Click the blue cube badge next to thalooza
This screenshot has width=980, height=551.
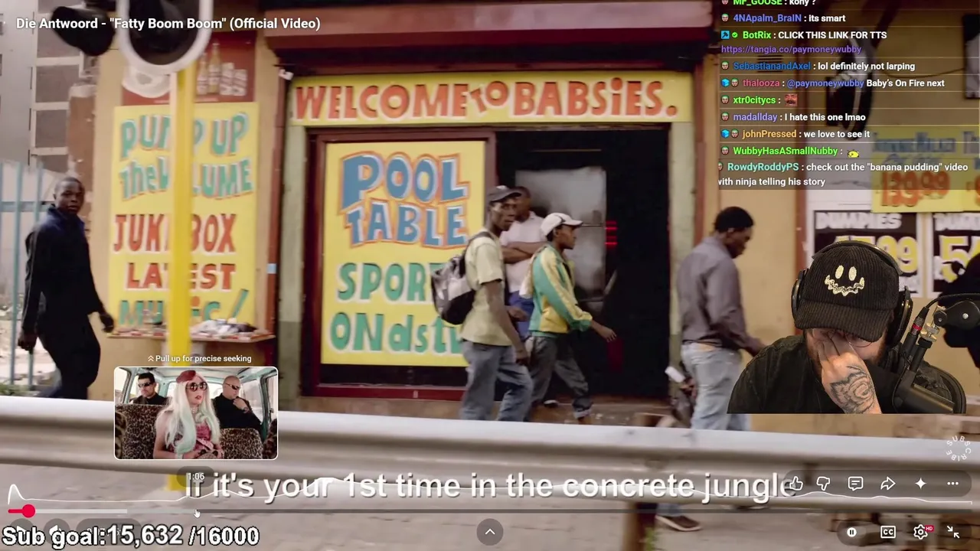pos(725,83)
